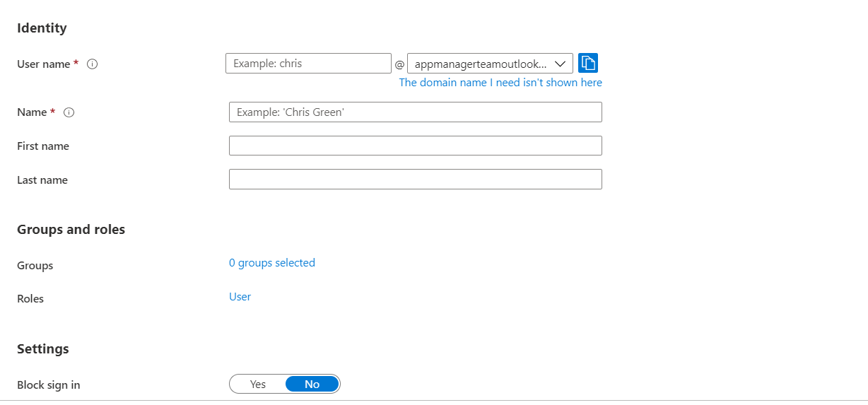Copy the user name with the clipboard icon
This screenshot has height=405, width=868.
click(588, 63)
